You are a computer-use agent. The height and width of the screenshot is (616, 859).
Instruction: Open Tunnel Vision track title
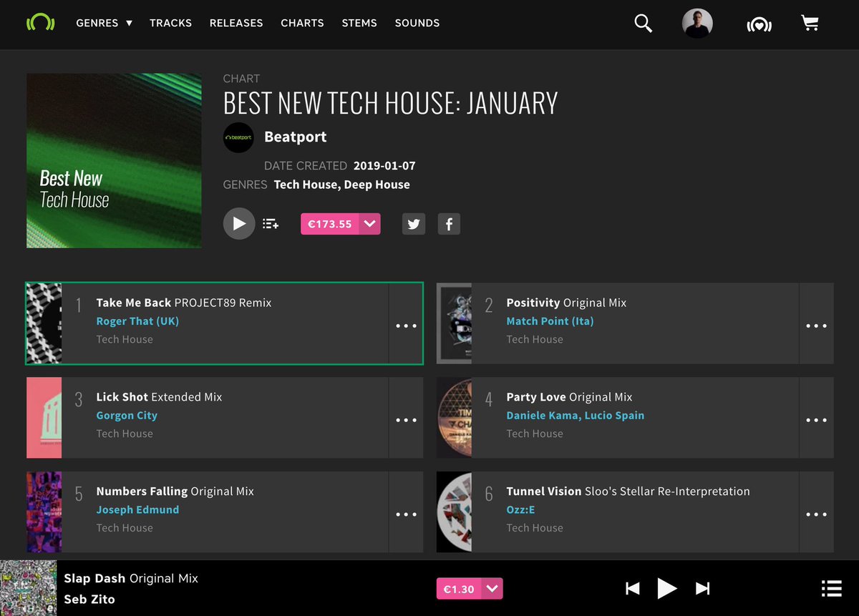[628, 492]
